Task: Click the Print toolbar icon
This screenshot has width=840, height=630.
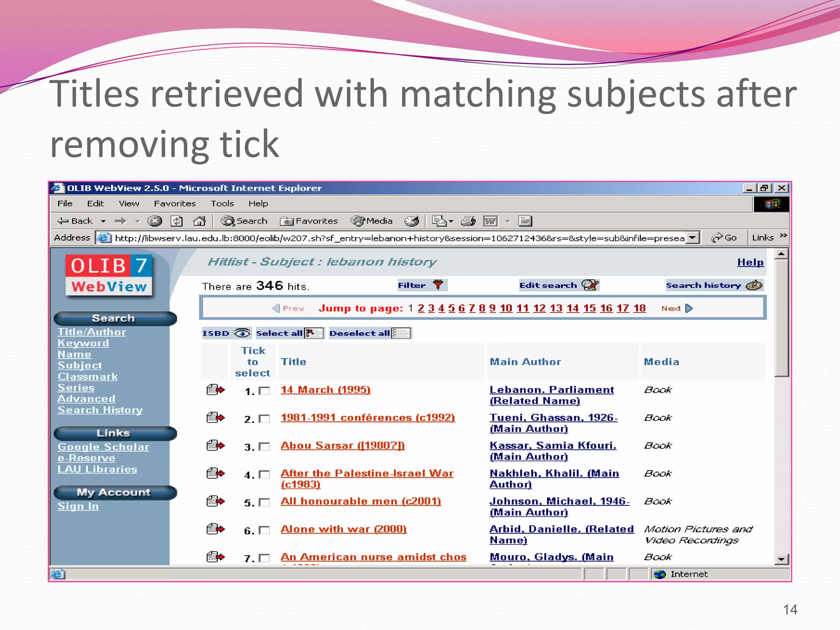Action: (x=468, y=221)
